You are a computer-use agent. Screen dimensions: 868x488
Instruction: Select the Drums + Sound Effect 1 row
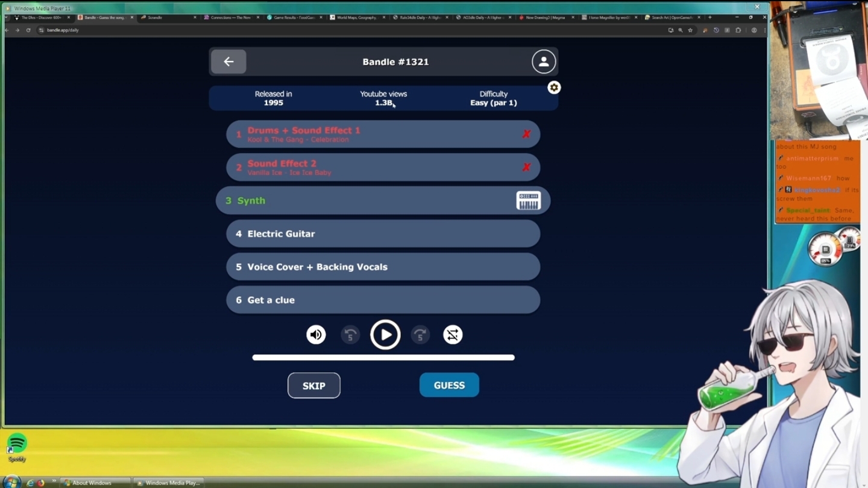click(x=383, y=134)
